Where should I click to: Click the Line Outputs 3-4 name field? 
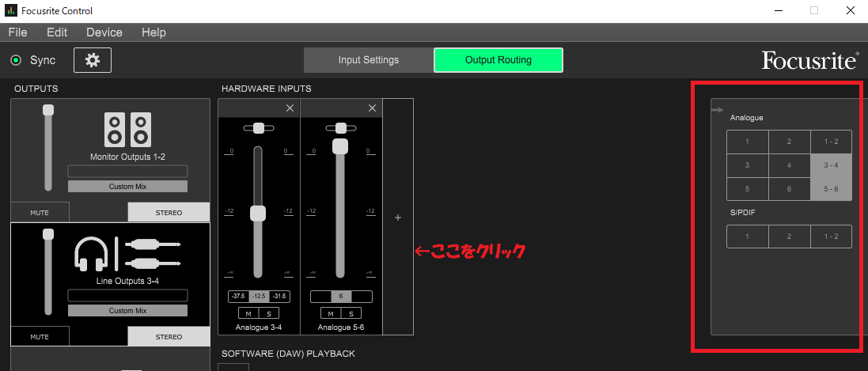click(x=128, y=295)
